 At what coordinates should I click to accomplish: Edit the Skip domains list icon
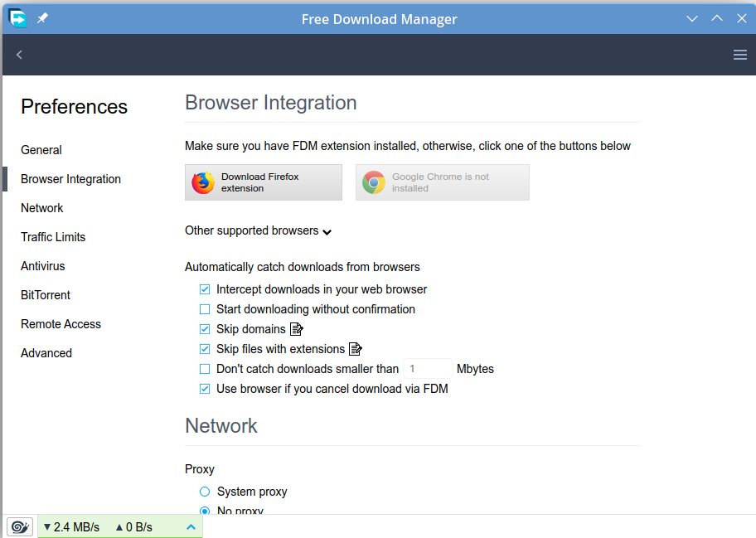click(297, 329)
